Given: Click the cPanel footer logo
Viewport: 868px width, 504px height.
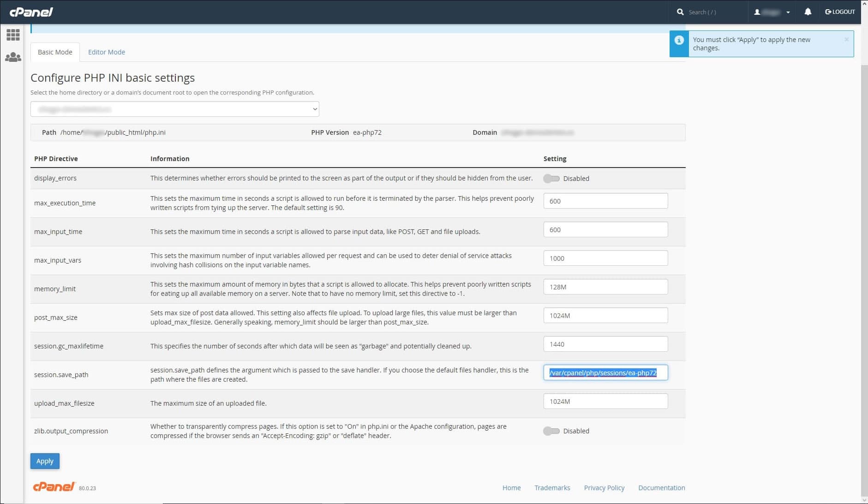Looking at the screenshot, I should click(54, 487).
